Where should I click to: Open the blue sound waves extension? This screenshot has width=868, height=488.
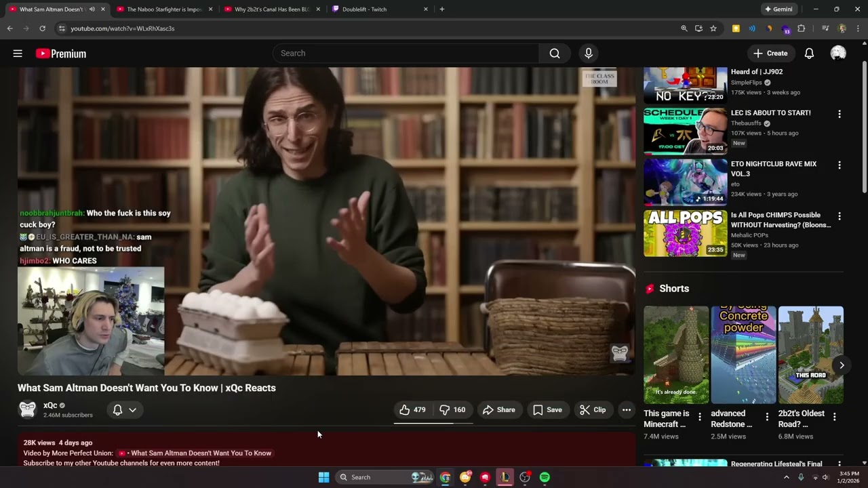(752, 28)
